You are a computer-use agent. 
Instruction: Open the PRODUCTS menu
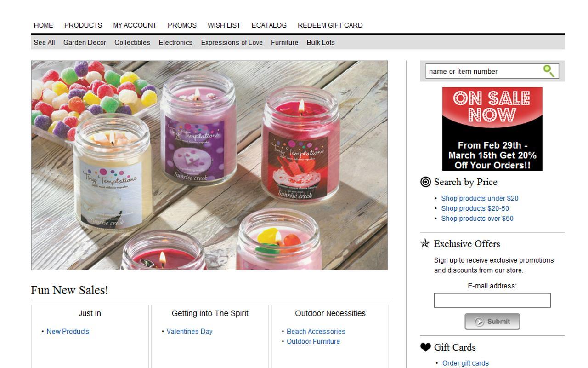coord(83,25)
